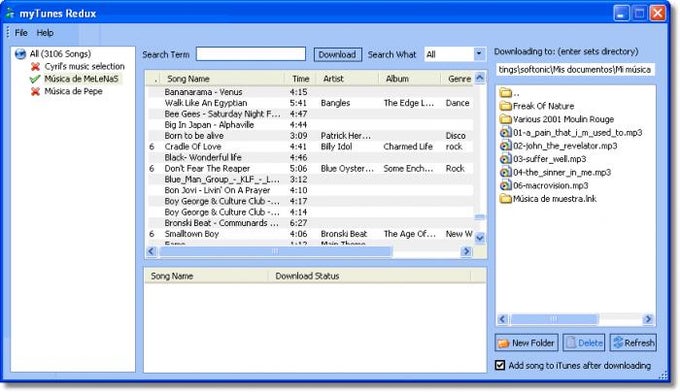
Task: Click the song list horizontal scrollbar thumb
Action: [275, 251]
